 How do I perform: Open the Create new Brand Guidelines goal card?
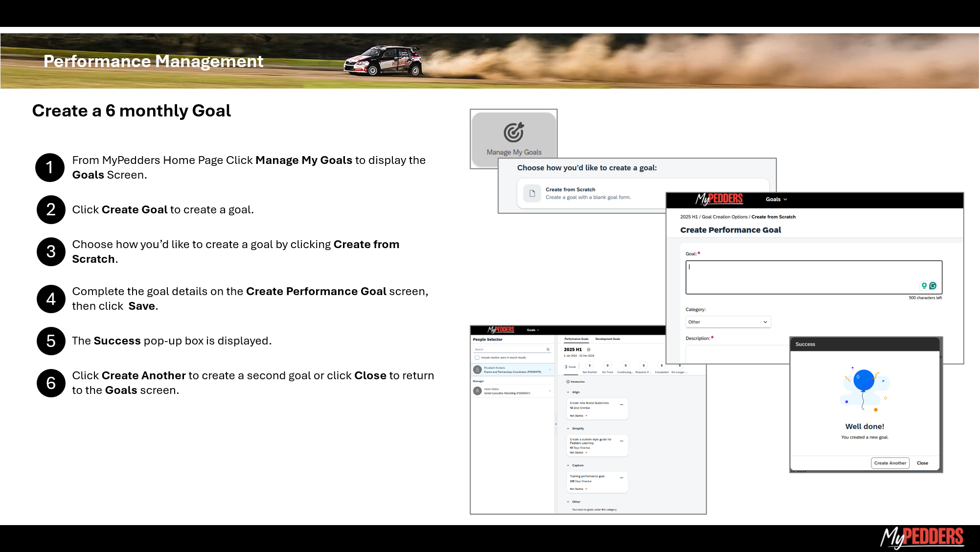coord(597,409)
